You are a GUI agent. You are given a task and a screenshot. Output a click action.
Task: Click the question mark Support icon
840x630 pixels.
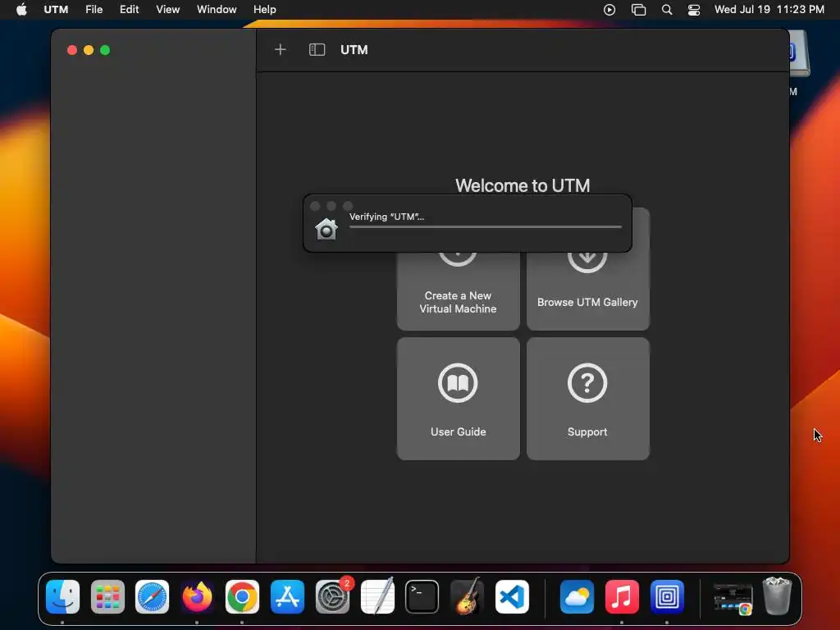(x=587, y=382)
